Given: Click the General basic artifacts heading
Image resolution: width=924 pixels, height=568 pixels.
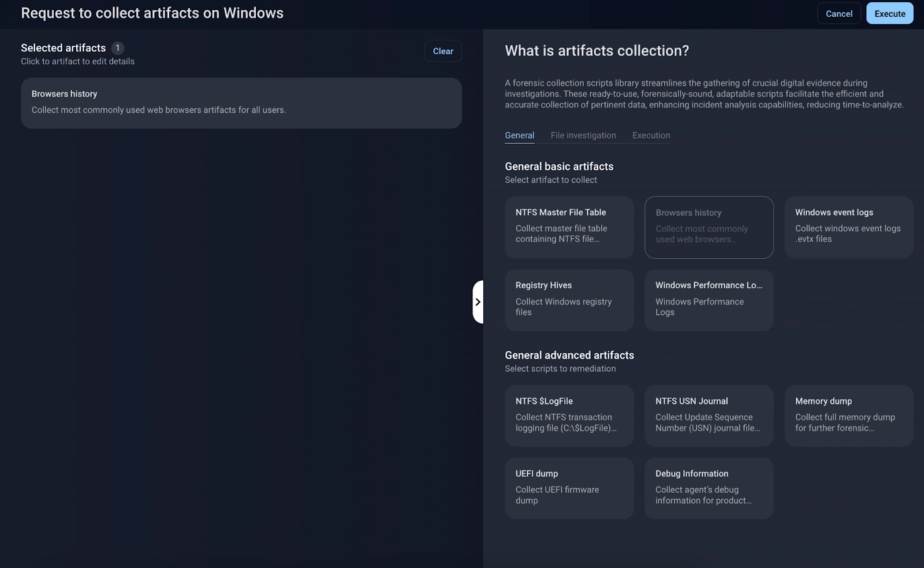Looking at the screenshot, I should click(558, 166).
